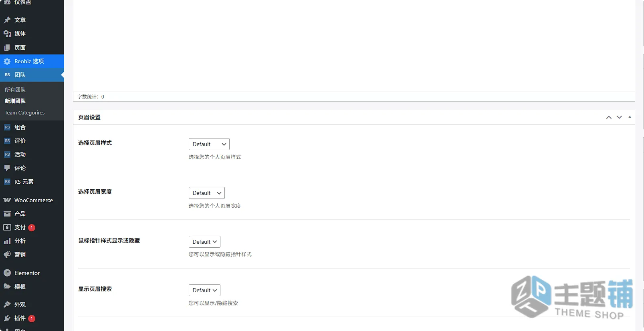The image size is (644, 331).
Task: Go to 新增团队 submenu
Action: [x=15, y=101]
